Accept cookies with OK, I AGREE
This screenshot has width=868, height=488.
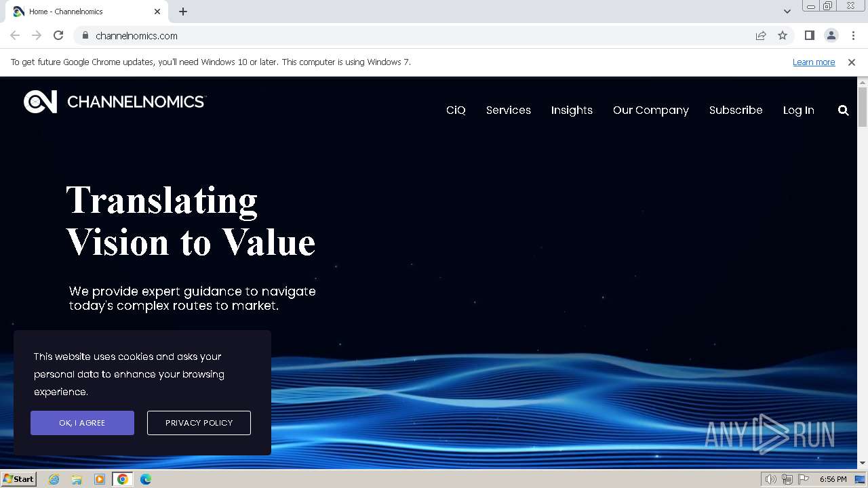click(x=82, y=423)
